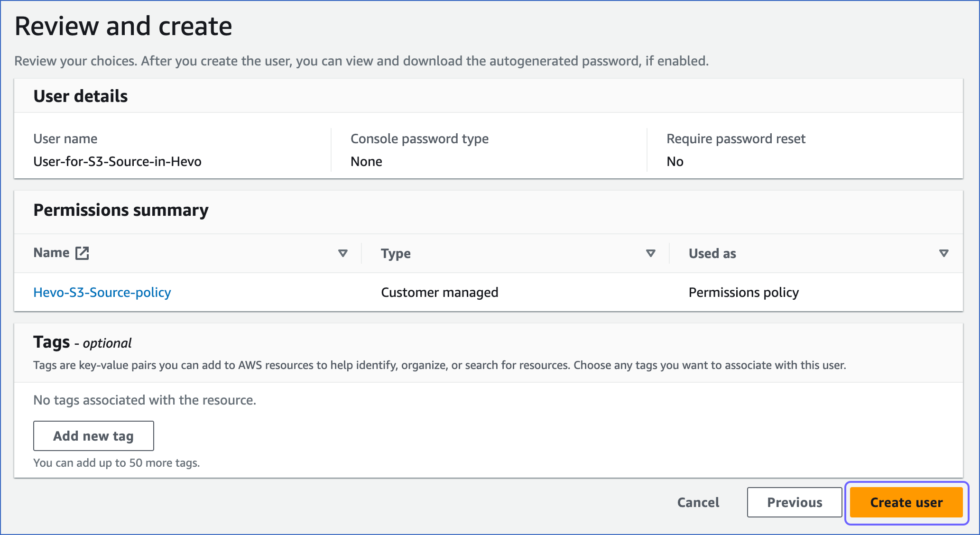Click the Used as column header
This screenshot has height=535, width=980.
712,253
